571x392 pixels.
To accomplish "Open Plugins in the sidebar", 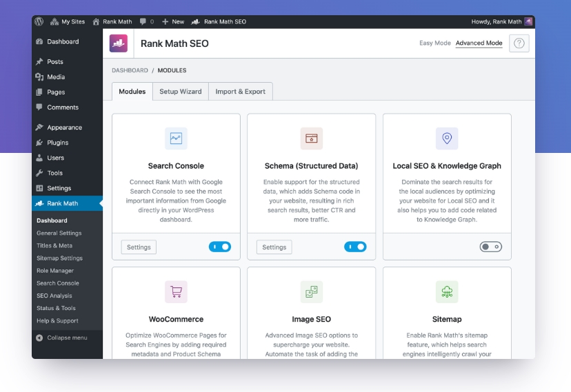I will (x=67, y=143).
